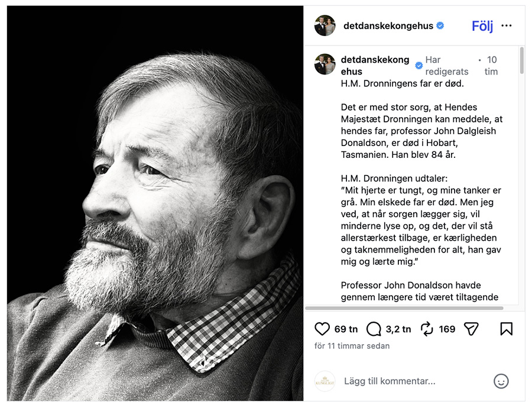Click the 3,2 tn comments count

click(x=398, y=329)
